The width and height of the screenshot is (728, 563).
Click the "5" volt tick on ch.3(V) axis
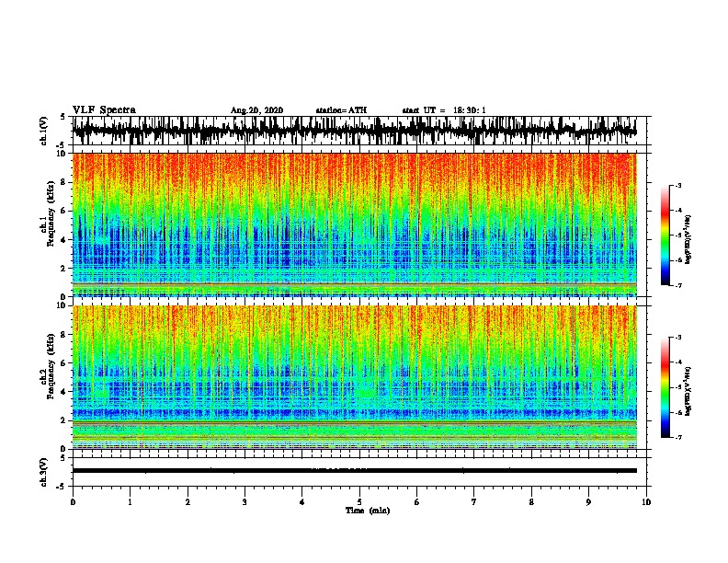tap(63, 458)
